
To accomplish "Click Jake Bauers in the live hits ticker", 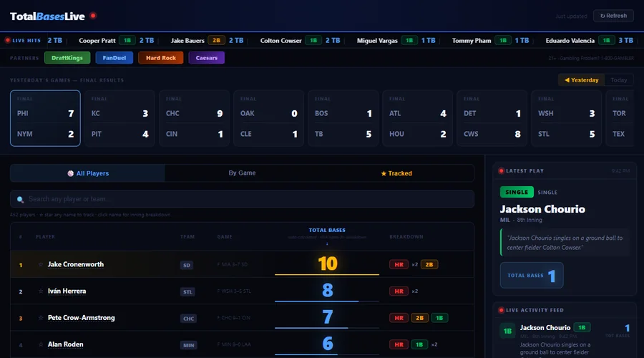I will (x=187, y=41).
